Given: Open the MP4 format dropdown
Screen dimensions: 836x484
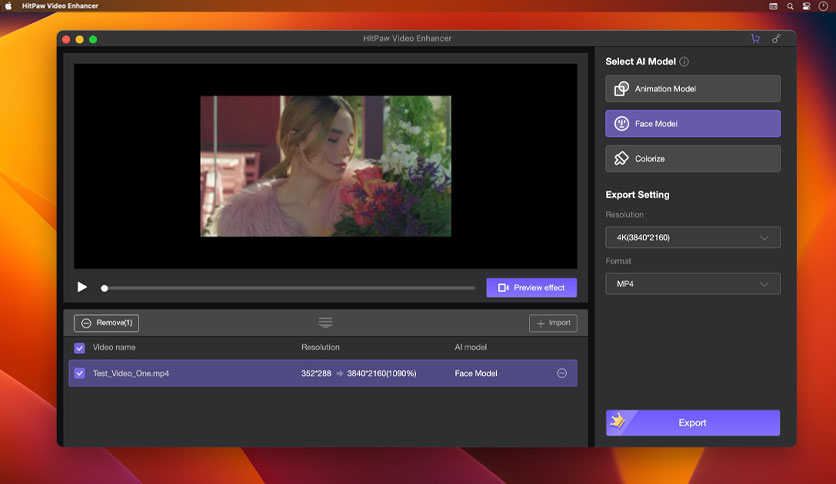Looking at the screenshot, I should pos(693,284).
